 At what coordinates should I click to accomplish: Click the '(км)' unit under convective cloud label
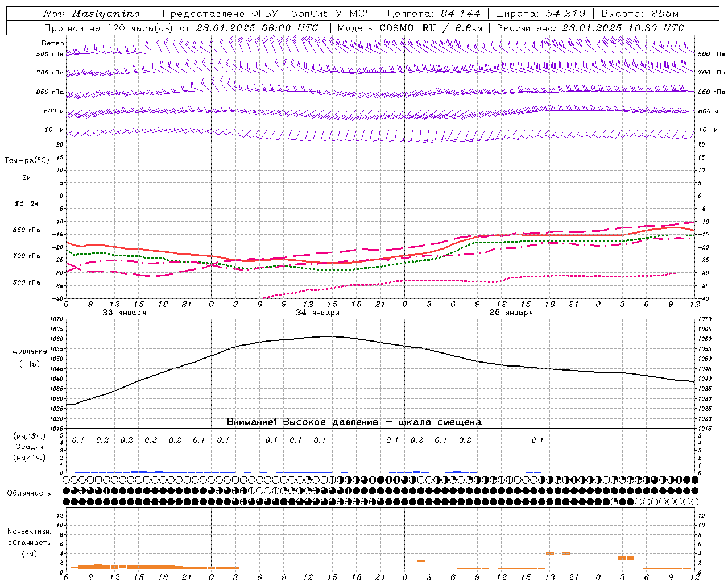30,554
